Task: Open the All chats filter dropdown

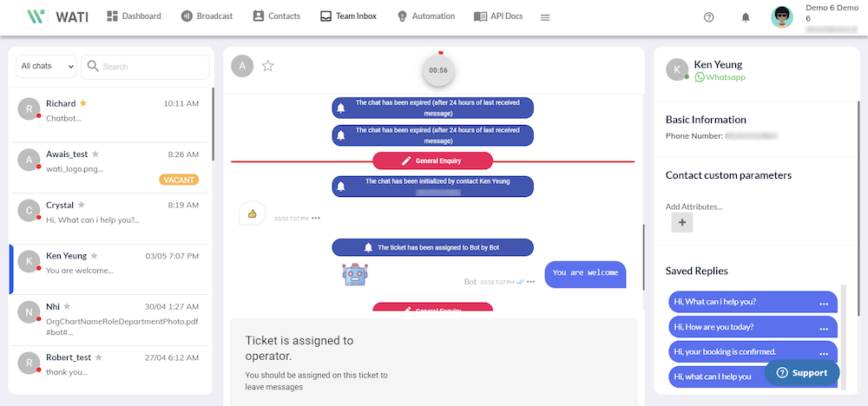Action: point(45,67)
